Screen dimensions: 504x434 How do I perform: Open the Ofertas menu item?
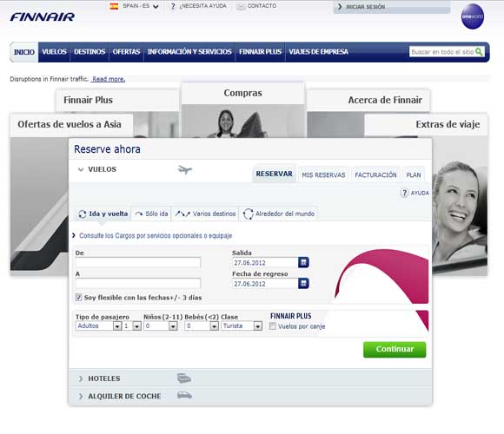(126, 52)
